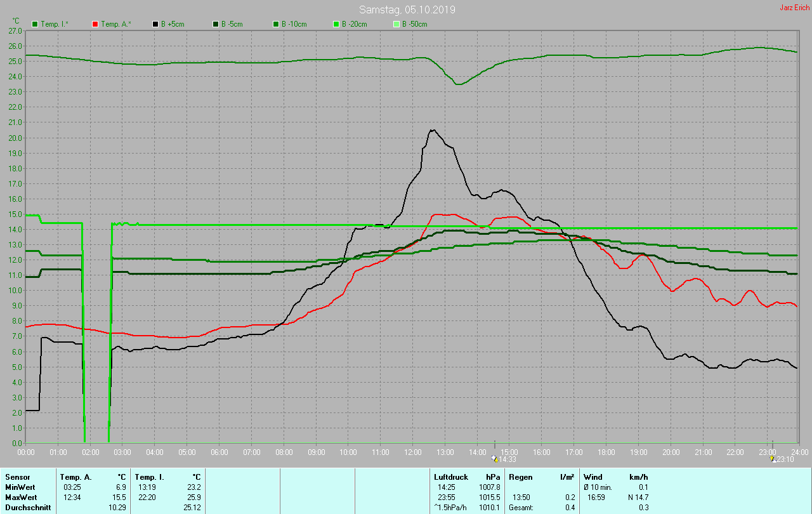Screen dimensions: 812x514
Task: Click the moonset icon at 23:10
Action: (772, 459)
